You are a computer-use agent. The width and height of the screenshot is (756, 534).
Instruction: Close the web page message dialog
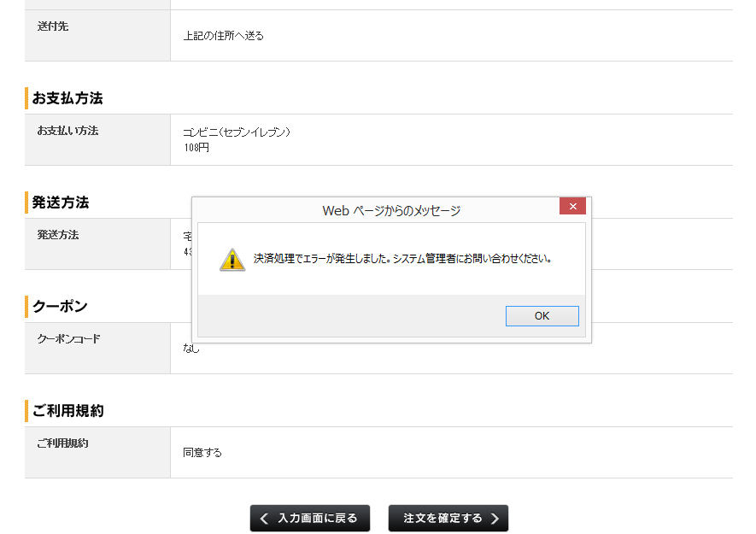click(572, 207)
